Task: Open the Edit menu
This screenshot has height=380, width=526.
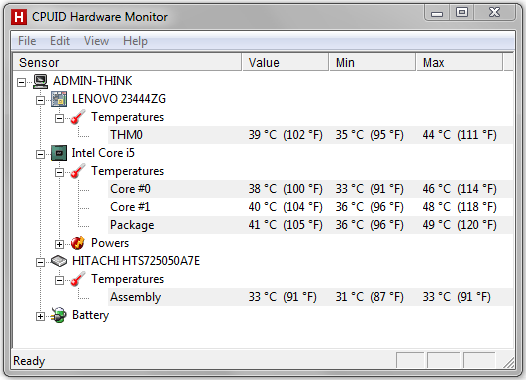Action: tap(60, 41)
